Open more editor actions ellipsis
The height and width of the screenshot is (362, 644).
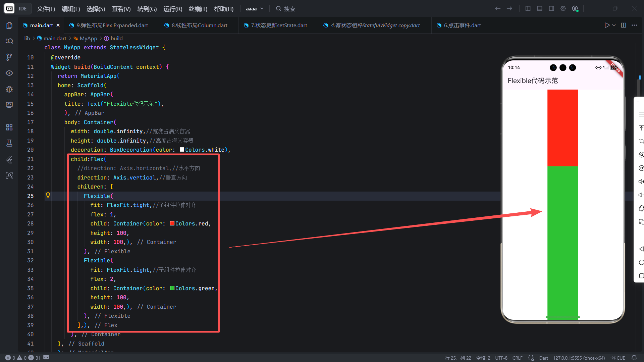click(x=634, y=25)
